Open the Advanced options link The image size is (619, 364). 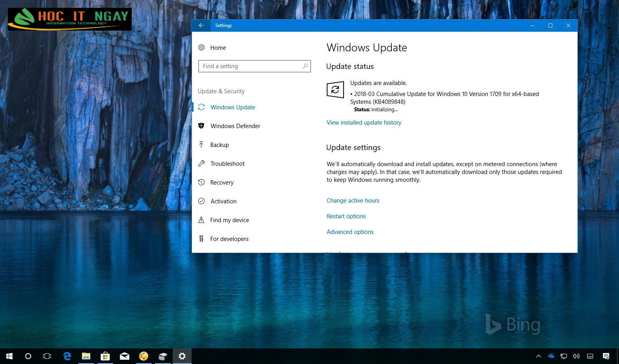click(x=350, y=232)
